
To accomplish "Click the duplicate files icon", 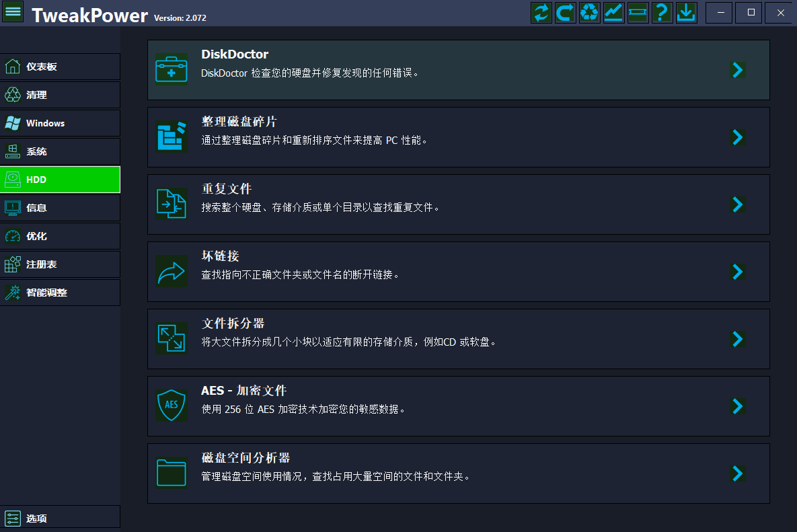I will (172, 204).
